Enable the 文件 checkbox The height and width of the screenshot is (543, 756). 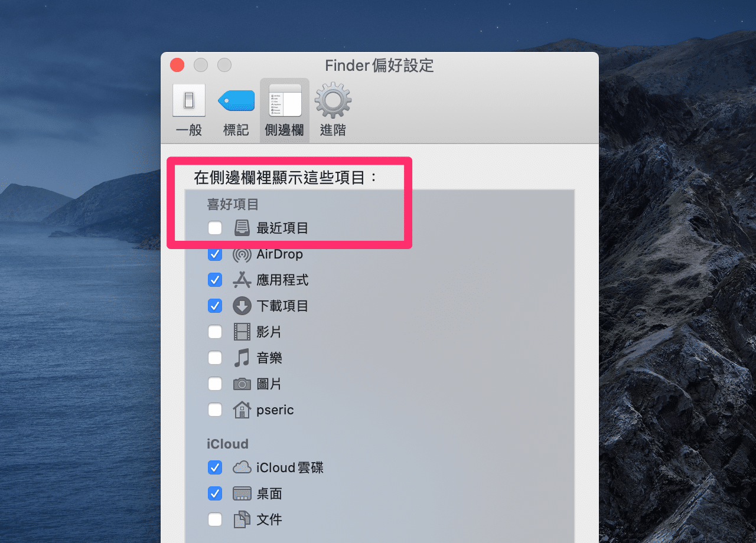(215, 519)
